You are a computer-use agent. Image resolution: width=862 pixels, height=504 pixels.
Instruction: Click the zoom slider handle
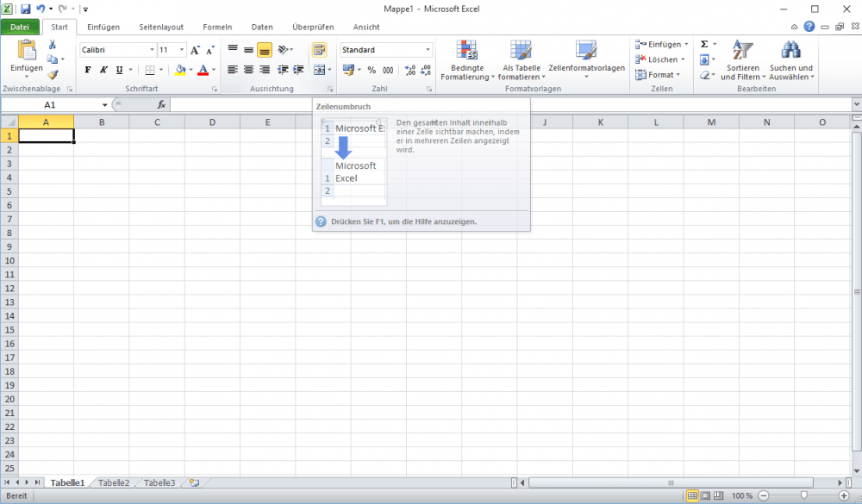(803, 495)
